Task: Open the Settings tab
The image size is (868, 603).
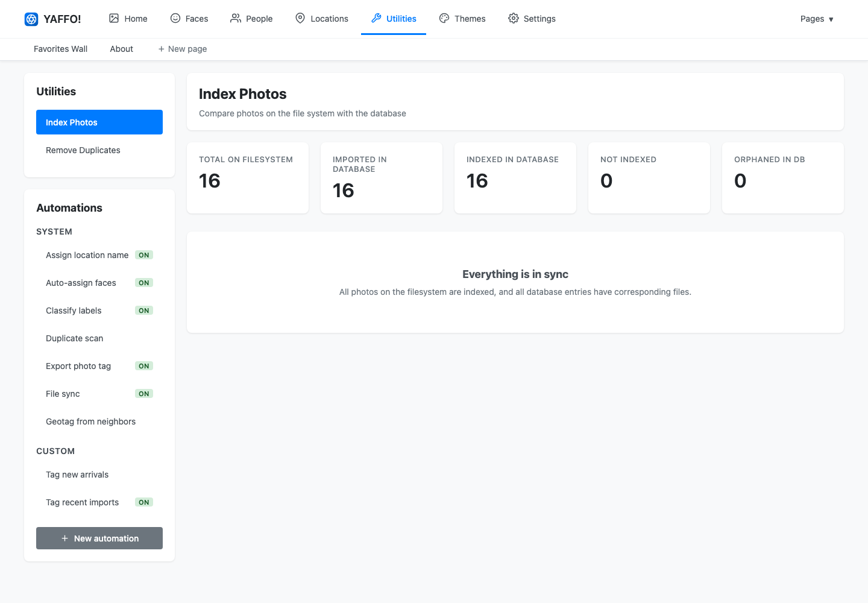Action: 532,19
